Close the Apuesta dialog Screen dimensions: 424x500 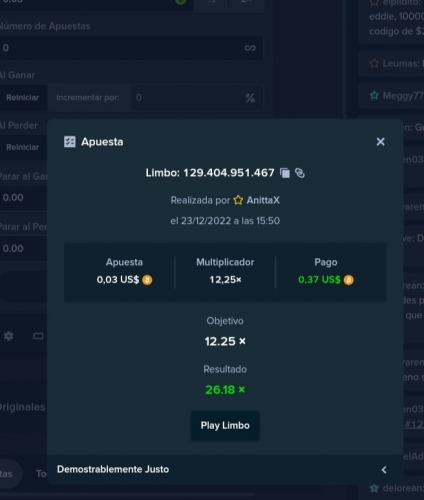point(380,142)
